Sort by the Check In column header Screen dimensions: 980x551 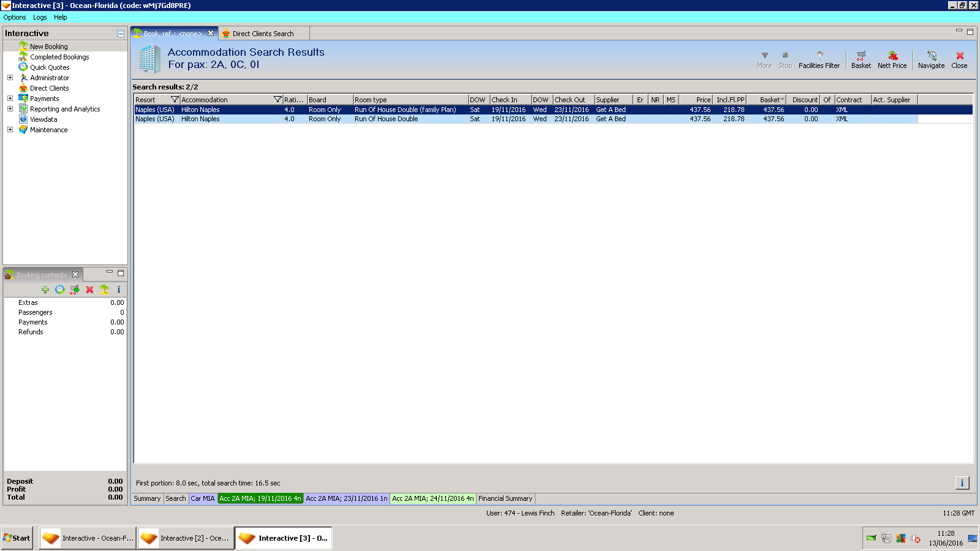tap(510, 100)
